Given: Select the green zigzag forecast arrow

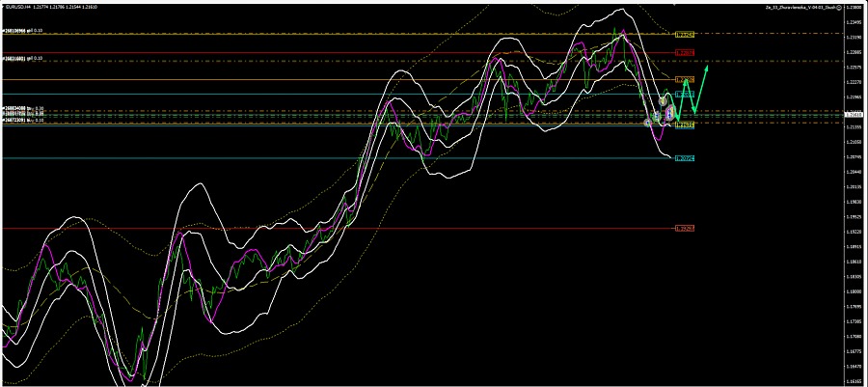Looking at the screenshot, I should (696, 90).
